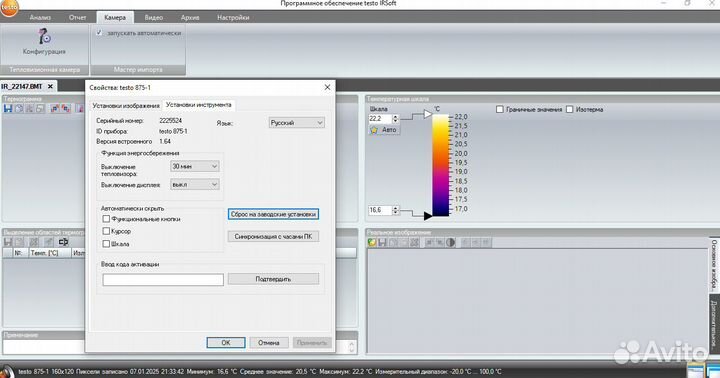The height and width of the screenshot is (378, 720).
Task: Open the Язык dropdown set to Русский
Action: point(297,123)
